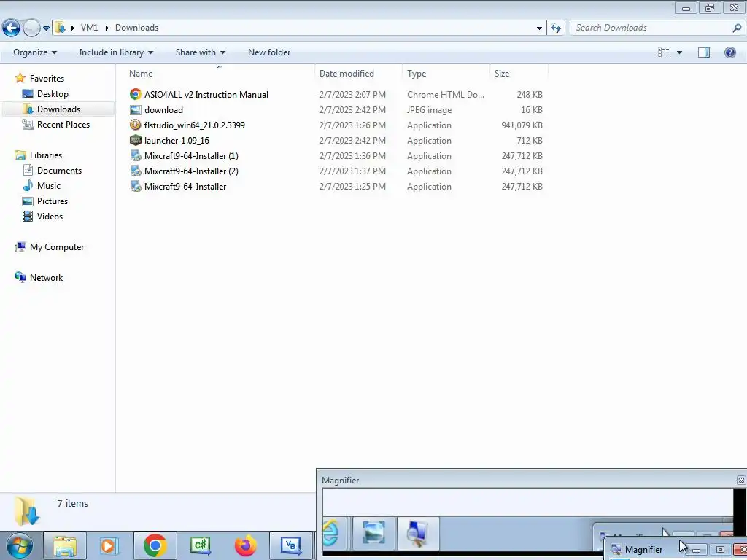Open Windows Media Player from taskbar

tap(109, 545)
